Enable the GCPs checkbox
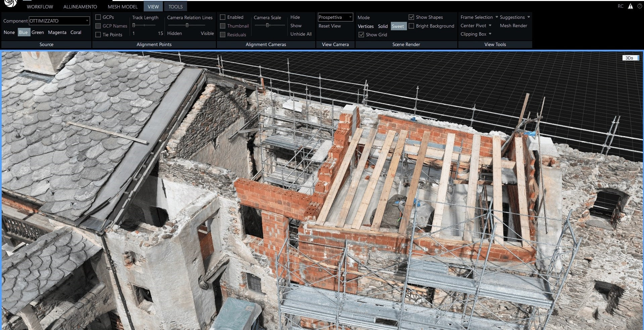The image size is (644, 330). (98, 17)
